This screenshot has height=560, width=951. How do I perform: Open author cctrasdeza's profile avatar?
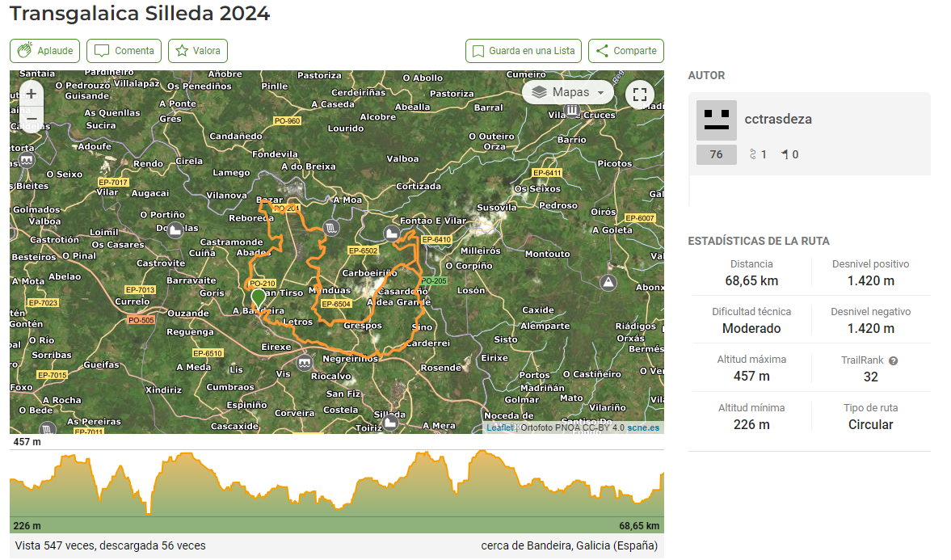[716, 120]
